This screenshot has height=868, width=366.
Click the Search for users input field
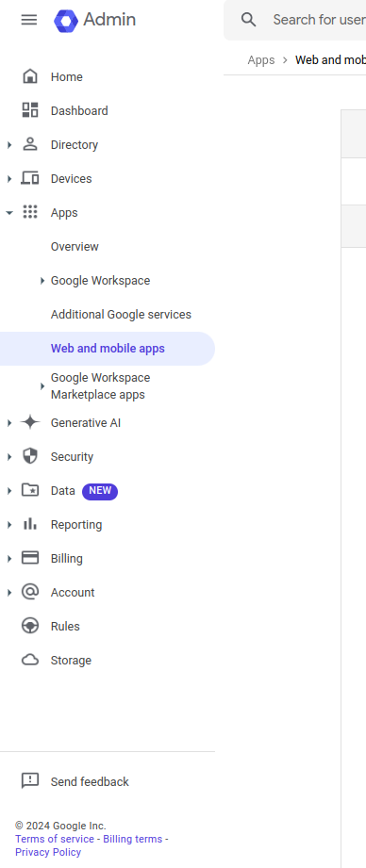tap(319, 20)
